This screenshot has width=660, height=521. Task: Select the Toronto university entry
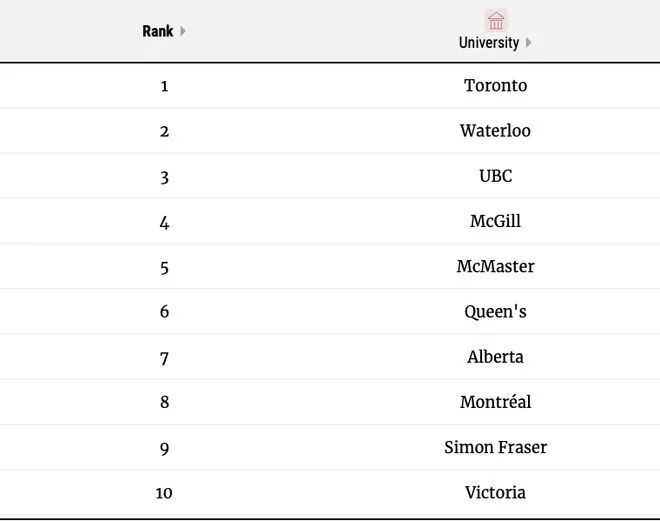[x=495, y=86]
